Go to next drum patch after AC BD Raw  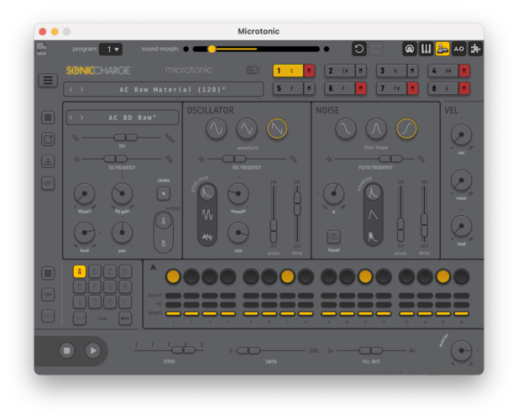tap(82, 118)
